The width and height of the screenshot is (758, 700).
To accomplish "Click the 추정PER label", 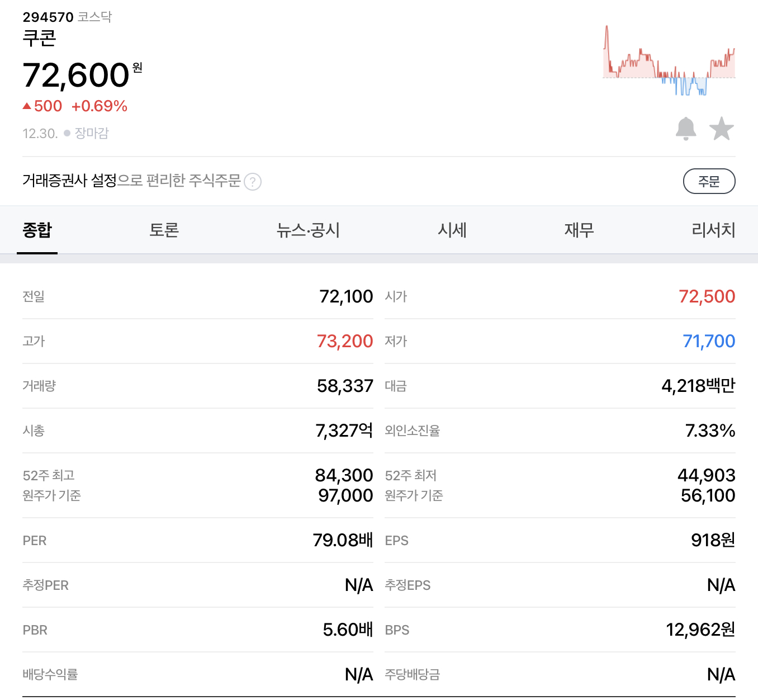I will tap(45, 585).
